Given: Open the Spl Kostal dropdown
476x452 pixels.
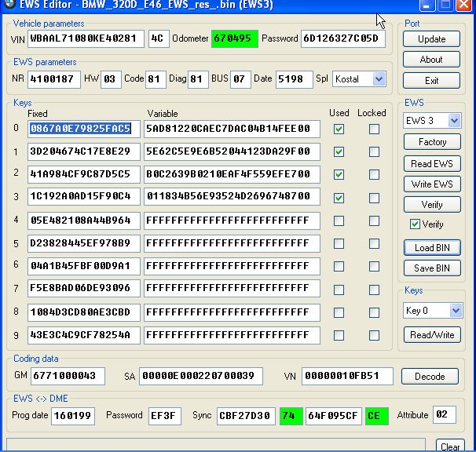Looking at the screenshot, I should [x=379, y=79].
